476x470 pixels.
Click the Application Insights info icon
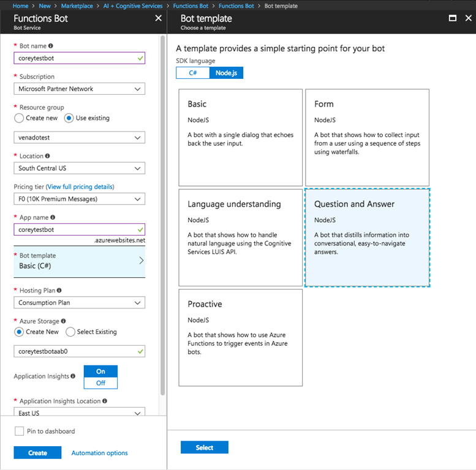(73, 376)
